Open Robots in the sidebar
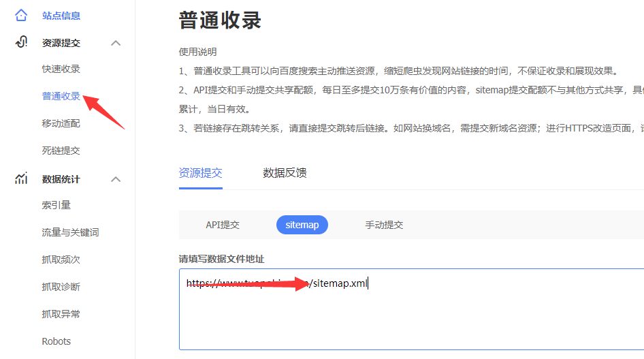644x359 pixels. (x=57, y=341)
